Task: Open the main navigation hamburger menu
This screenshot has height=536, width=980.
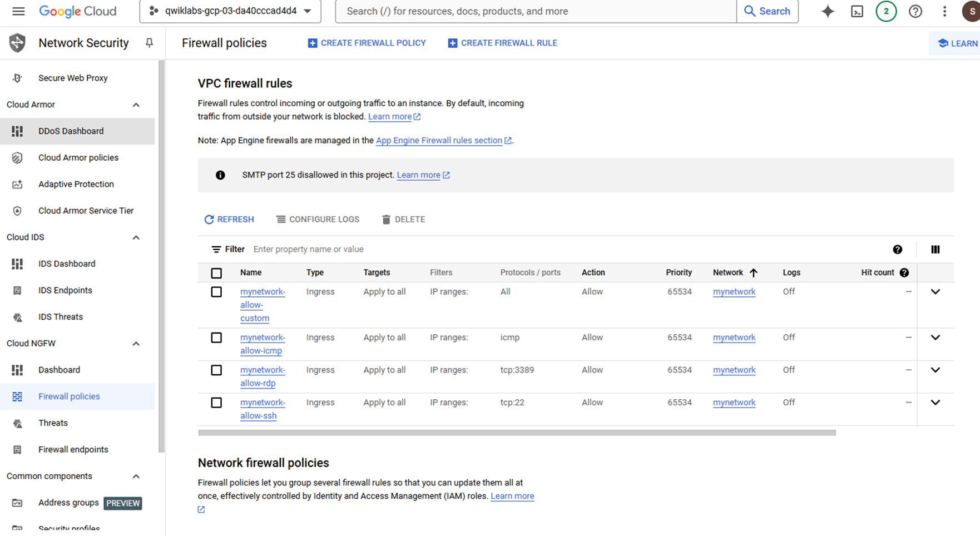Action: 18,11
